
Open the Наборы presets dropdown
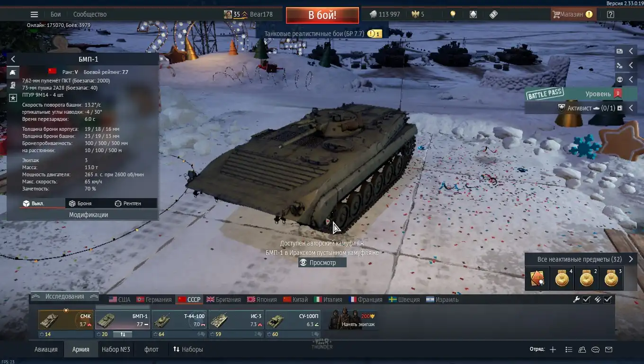tap(188, 349)
